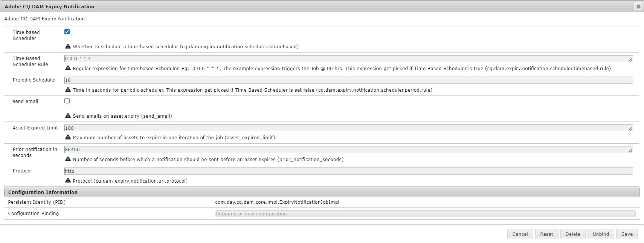The width and height of the screenshot is (644, 243).
Task: Click the warning icon beside Maximum number of assets
Action: tap(68, 137)
